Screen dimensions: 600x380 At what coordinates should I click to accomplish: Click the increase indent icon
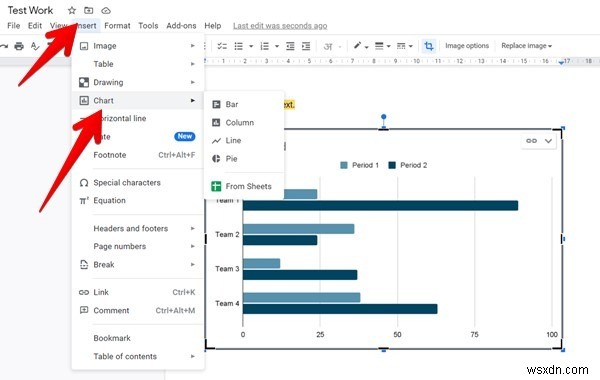click(306, 46)
